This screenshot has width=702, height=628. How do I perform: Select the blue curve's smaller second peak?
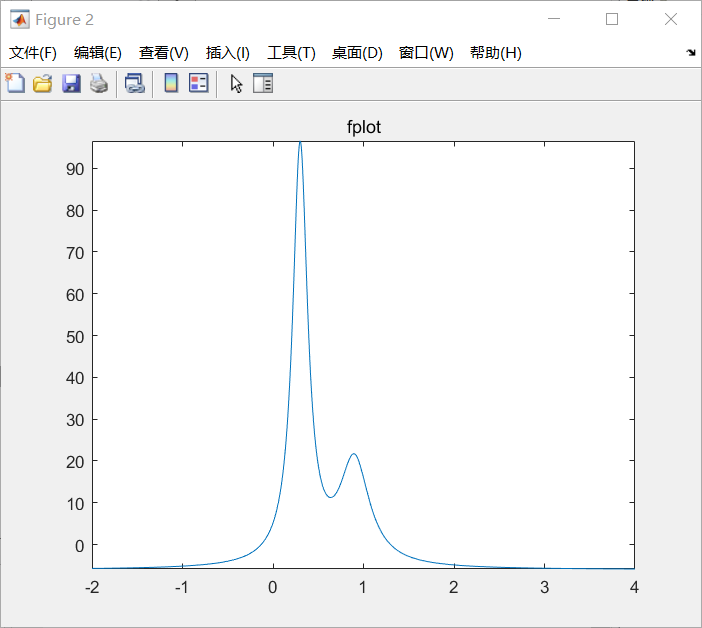(x=354, y=455)
